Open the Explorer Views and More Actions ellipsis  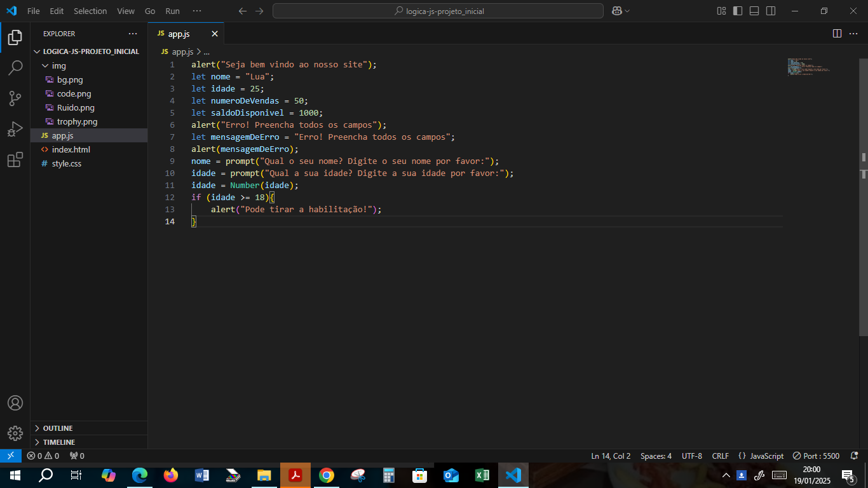click(x=132, y=34)
